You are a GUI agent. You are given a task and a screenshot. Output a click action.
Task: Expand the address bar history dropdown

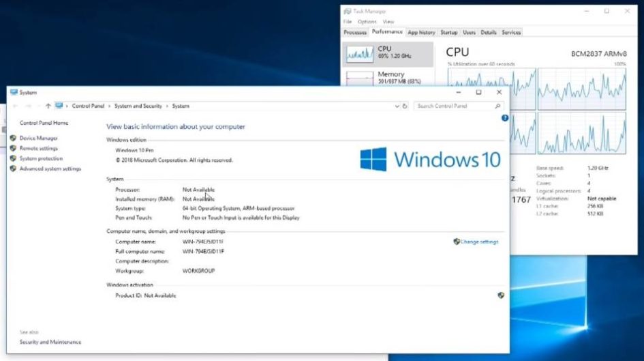pyautogui.click(x=397, y=106)
